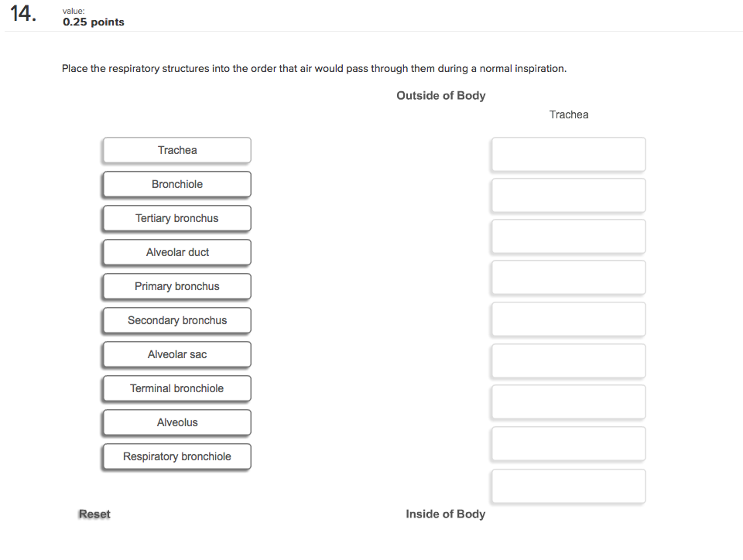
Task: Select the Respiratory bronchiole tile
Action: tap(176, 456)
